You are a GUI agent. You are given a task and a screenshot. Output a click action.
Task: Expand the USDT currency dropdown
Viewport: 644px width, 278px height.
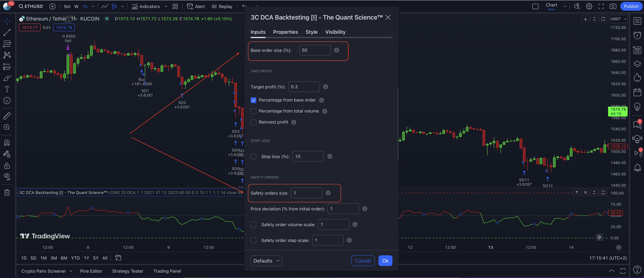618,19
